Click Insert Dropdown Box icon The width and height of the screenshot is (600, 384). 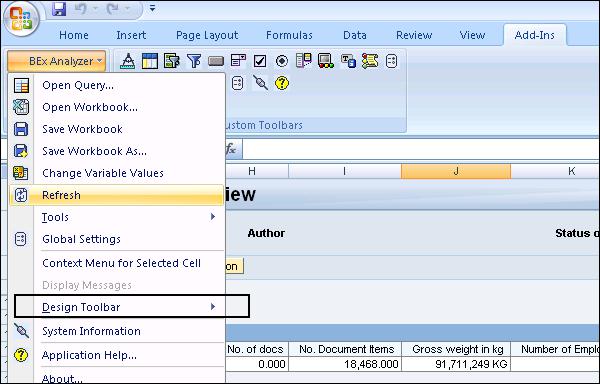tap(238, 61)
